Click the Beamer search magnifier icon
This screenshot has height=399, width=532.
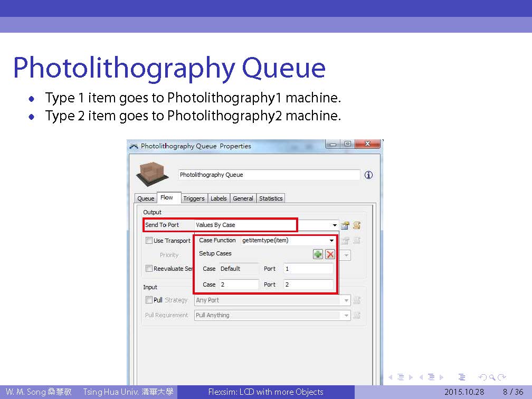[492, 377]
